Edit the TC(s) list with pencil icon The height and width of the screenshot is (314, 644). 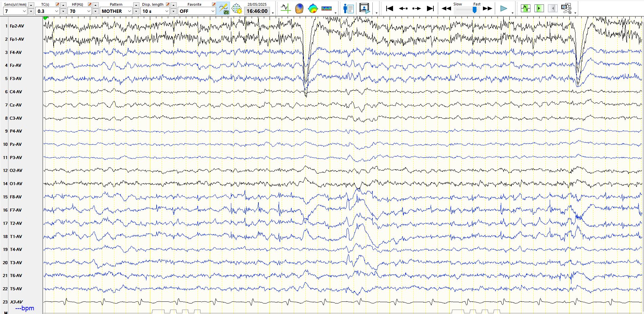tap(57, 4)
